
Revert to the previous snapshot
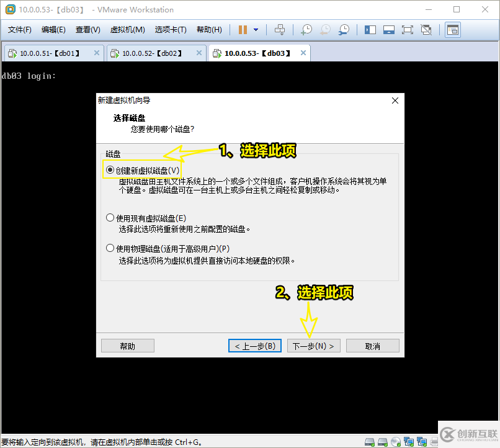click(325, 30)
